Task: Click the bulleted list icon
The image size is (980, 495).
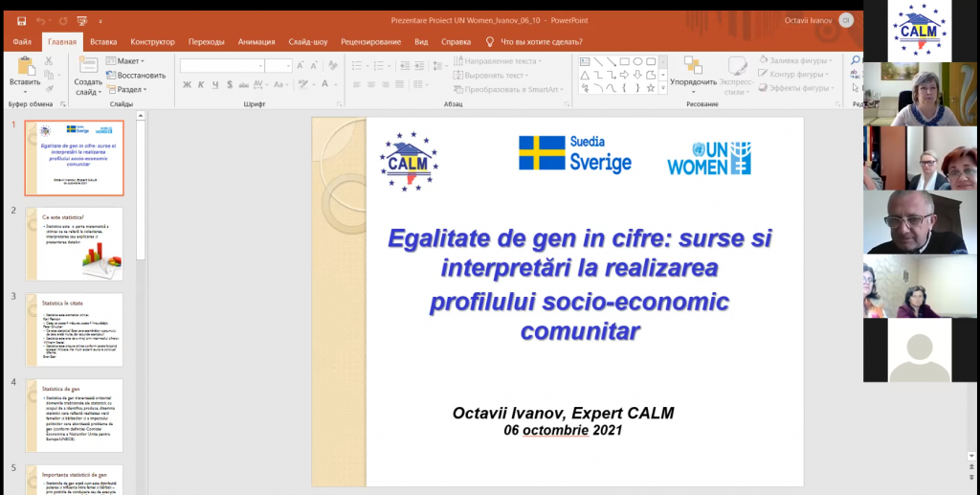Action: tap(359, 66)
